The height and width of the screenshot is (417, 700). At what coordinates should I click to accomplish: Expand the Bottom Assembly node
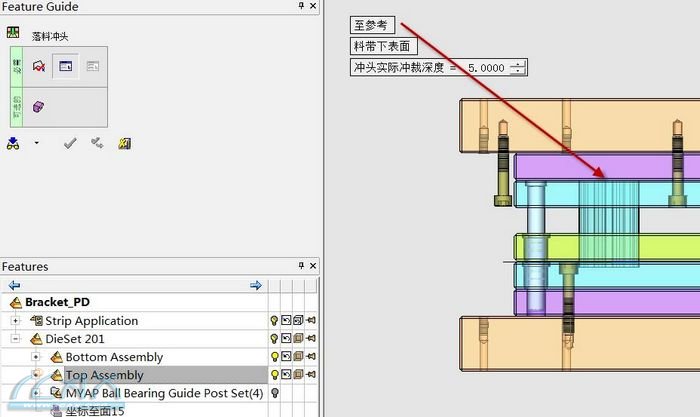pyautogui.click(x=36, y=357)
